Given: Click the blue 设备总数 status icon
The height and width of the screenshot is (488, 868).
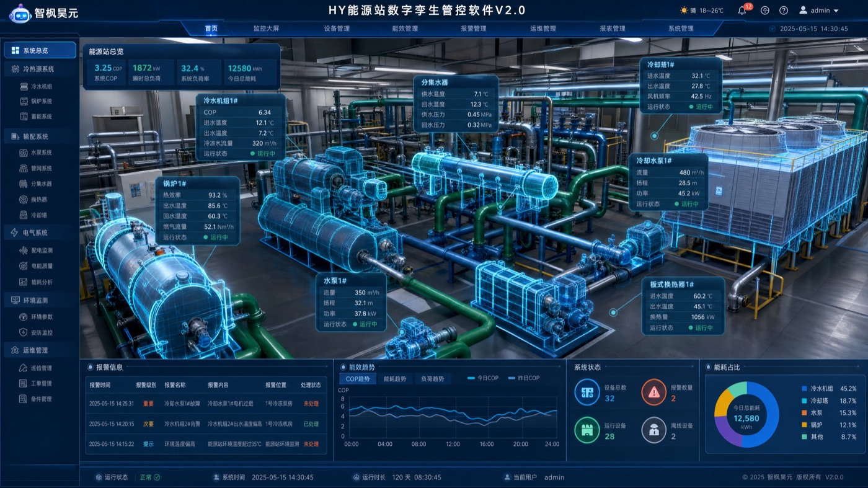Looking at the screenshot, I should (587, 392).
